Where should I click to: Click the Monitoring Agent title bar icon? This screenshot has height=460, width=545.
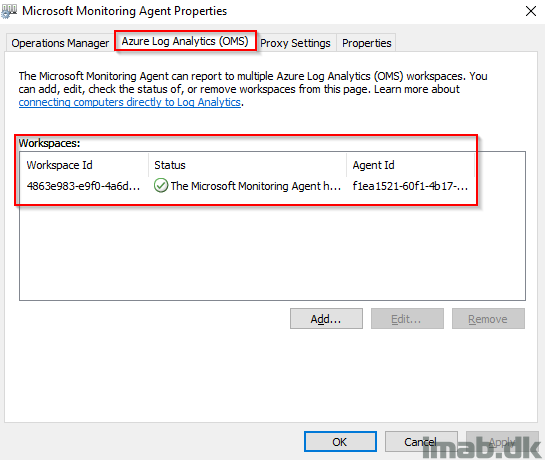(9, 11)
